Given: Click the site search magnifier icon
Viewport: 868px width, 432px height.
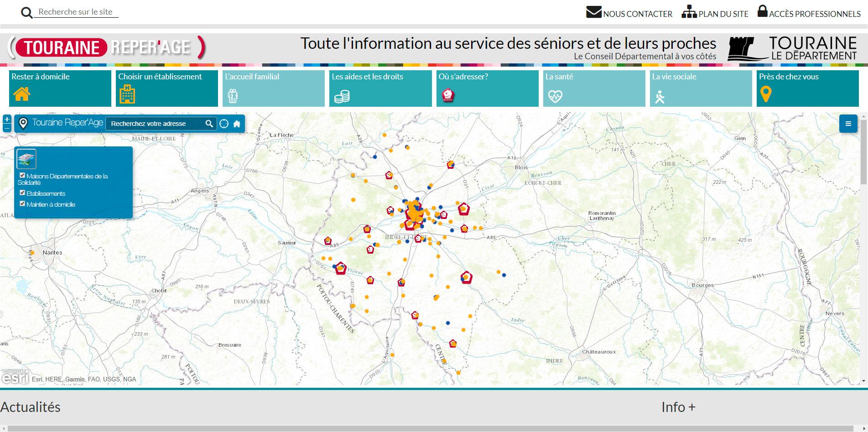Looking at the screenshot, I should click(27, 13).
